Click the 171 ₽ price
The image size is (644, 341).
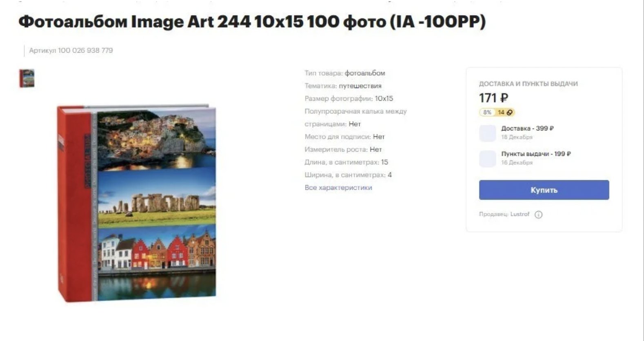tap(493, 98)
